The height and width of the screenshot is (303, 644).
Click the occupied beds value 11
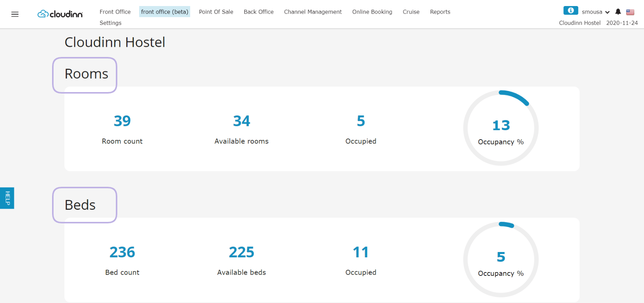(x=361, y=252)
